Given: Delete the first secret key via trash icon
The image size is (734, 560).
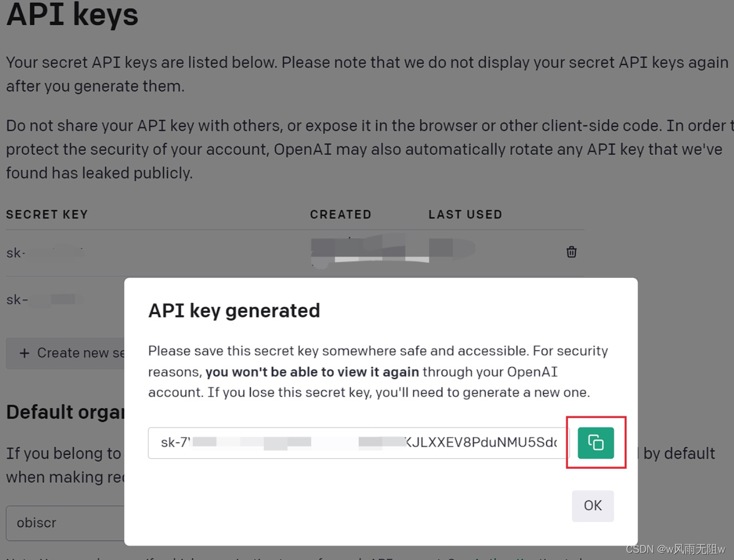Looking at the screenshot, I should (571, 252).
